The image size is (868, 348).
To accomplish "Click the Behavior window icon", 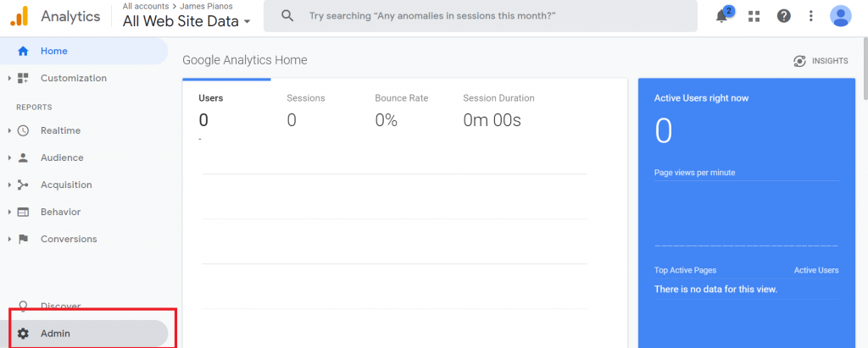I will point(23,212).
